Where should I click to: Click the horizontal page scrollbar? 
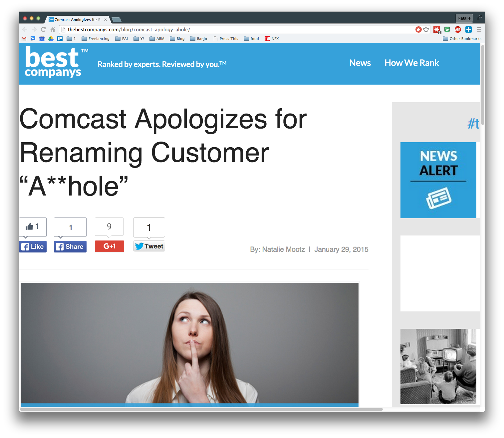tap(201, 409)
